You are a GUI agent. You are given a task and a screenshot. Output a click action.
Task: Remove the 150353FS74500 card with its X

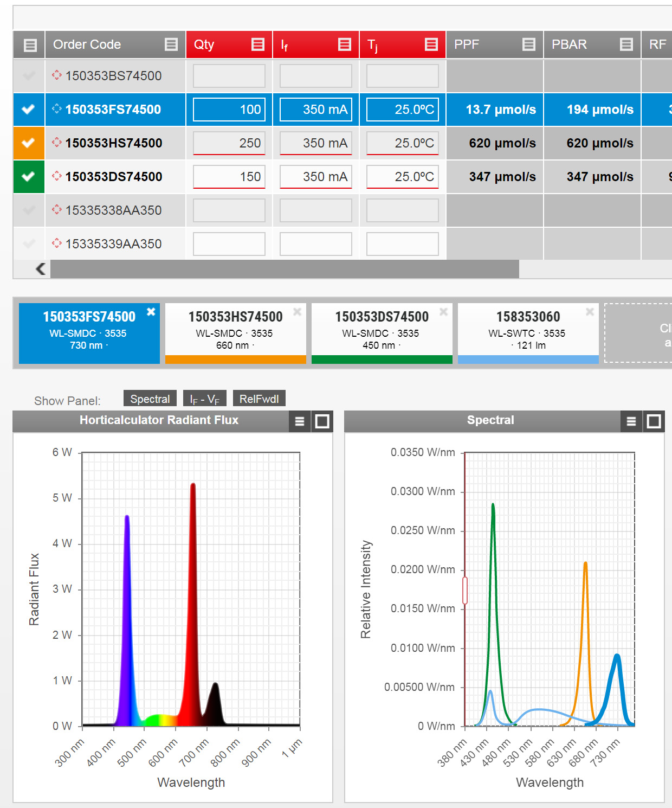pyautogui.click(x=151, y=312)
